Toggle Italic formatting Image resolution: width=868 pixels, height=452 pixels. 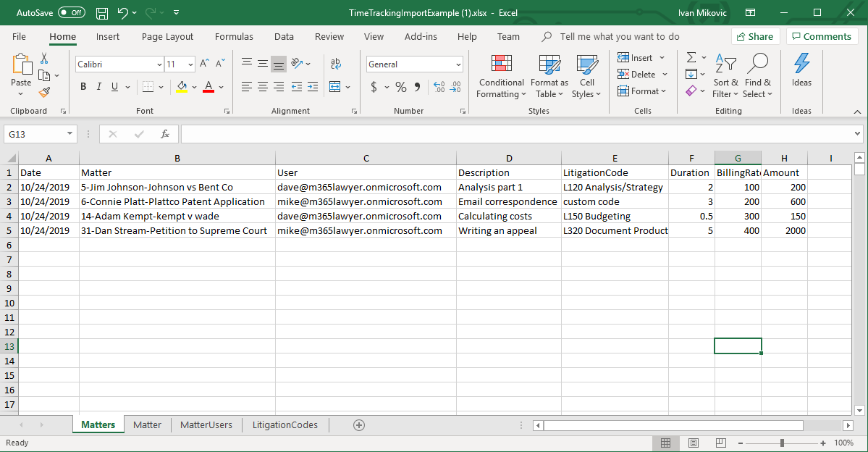99,87
